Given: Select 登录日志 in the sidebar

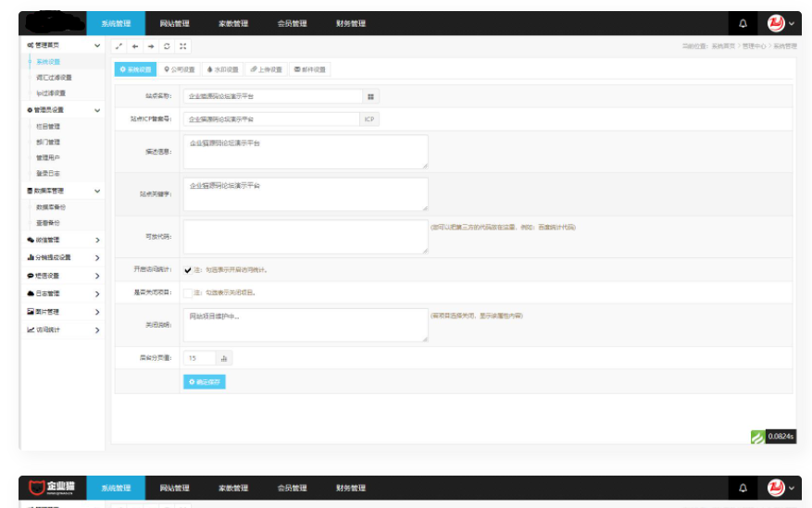Looking at the screenshot, I should [48, 173].
